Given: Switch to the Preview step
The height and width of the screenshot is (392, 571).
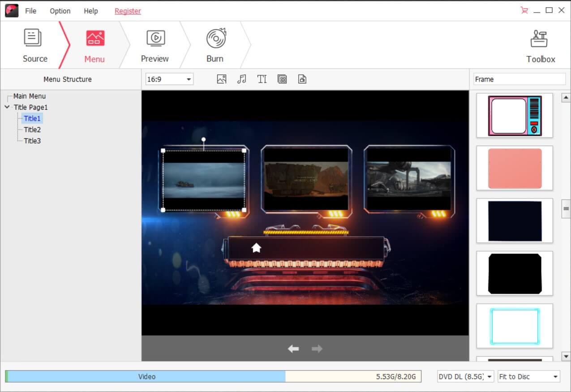Looking at the screenshot, I should point(155,45).
